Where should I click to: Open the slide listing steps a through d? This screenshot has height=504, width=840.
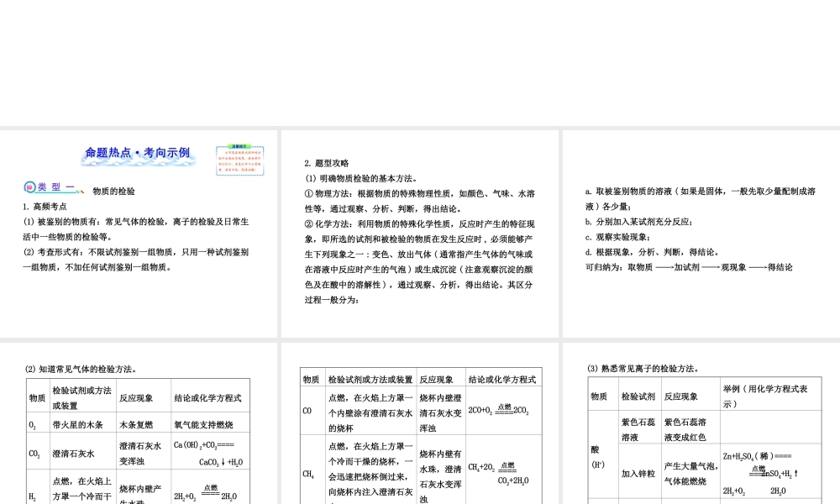[701, 234]
